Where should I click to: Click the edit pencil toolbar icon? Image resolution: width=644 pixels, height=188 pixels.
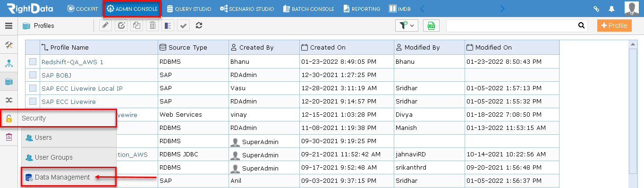pos(106,26)
